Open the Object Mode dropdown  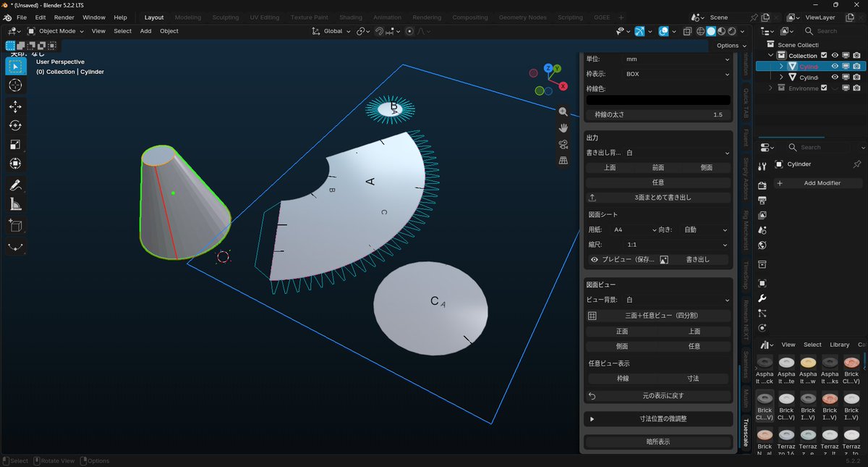click(x=56, y=31)
